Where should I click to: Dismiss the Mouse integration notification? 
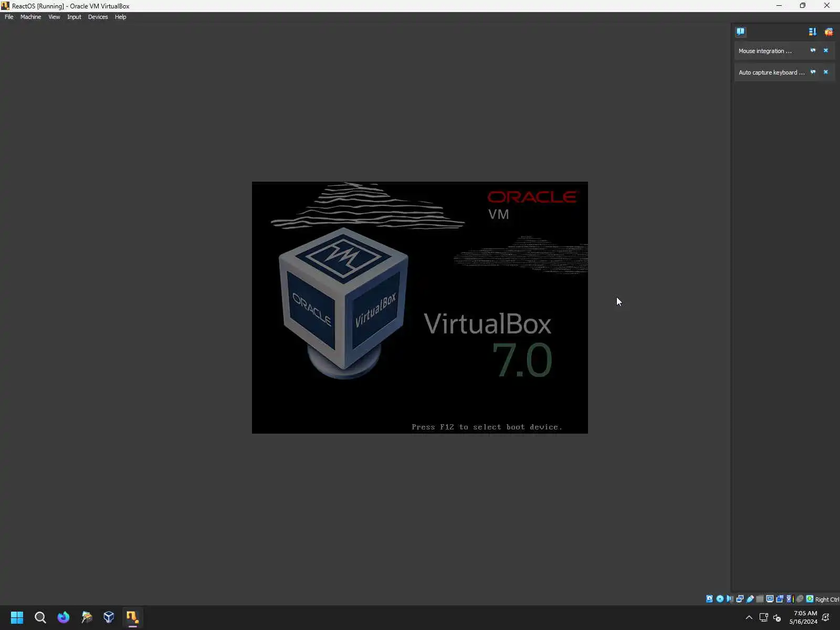[x=825, y=50]
